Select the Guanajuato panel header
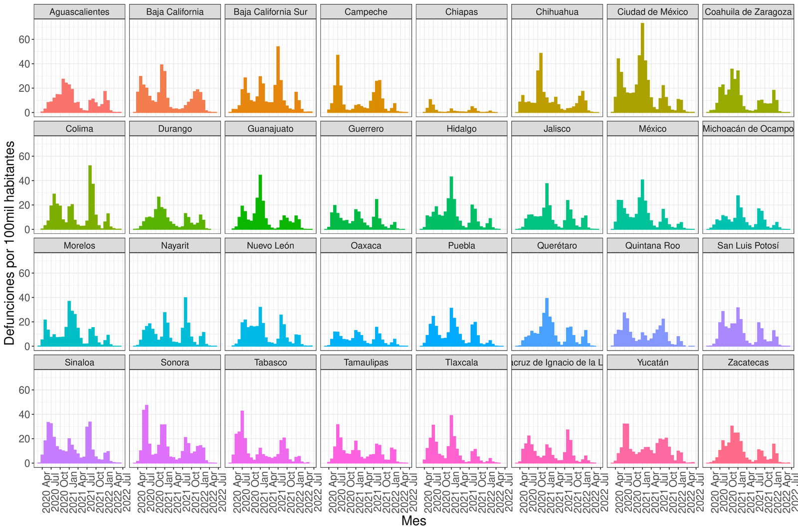798x532 pixels. [270, 129]
